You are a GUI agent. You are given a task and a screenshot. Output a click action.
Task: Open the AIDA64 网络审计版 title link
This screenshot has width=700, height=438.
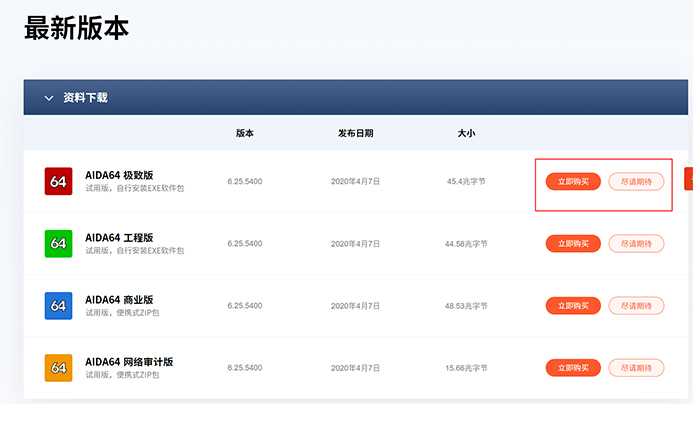[129, 361]
